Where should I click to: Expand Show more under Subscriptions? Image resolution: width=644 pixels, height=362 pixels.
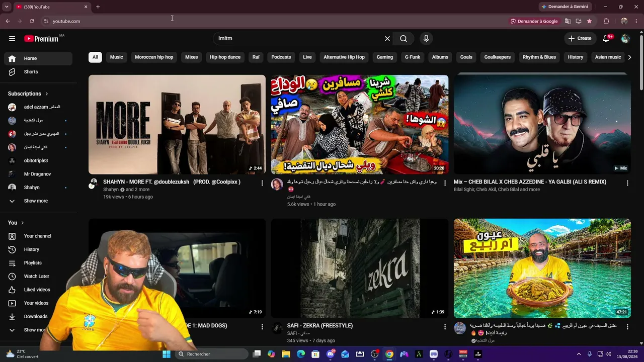tap(38, 201)
